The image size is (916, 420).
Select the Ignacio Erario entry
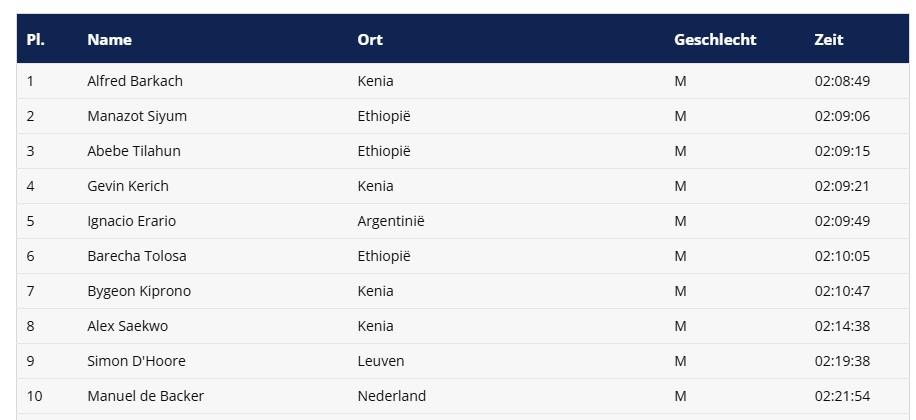click(131, 221)
